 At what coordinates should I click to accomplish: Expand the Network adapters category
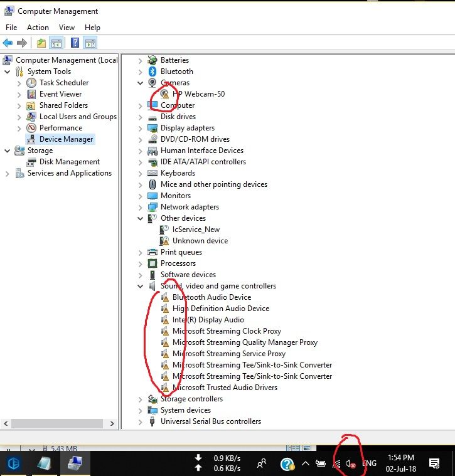click(140, 207)
